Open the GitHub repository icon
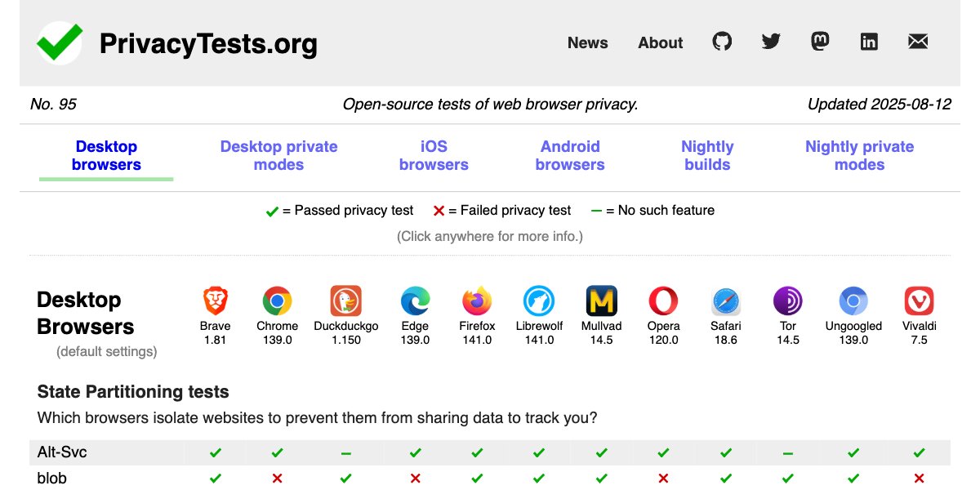This screenshot has height=490, width=980. (x=722, y=42)
